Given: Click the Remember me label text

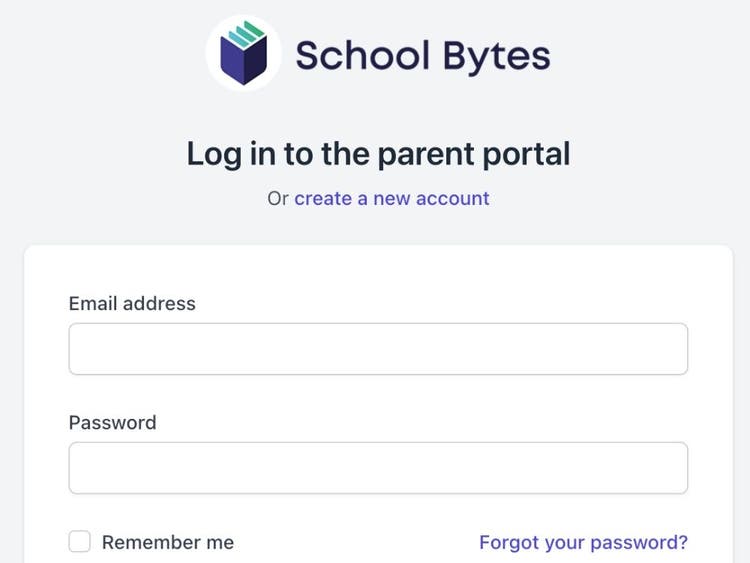Looking at the screenshot, I should (x=168, y=543).
